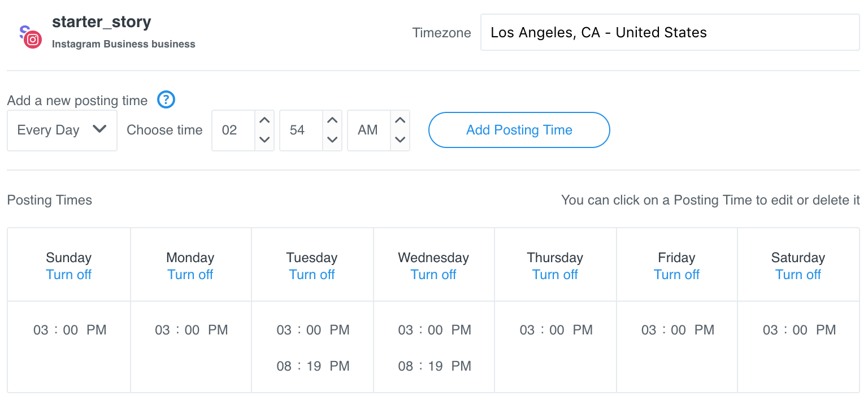The height and width of the screenshot is (400, 868).
Task: Increase the hour with up arrow
Action: (x=264, y=120)
